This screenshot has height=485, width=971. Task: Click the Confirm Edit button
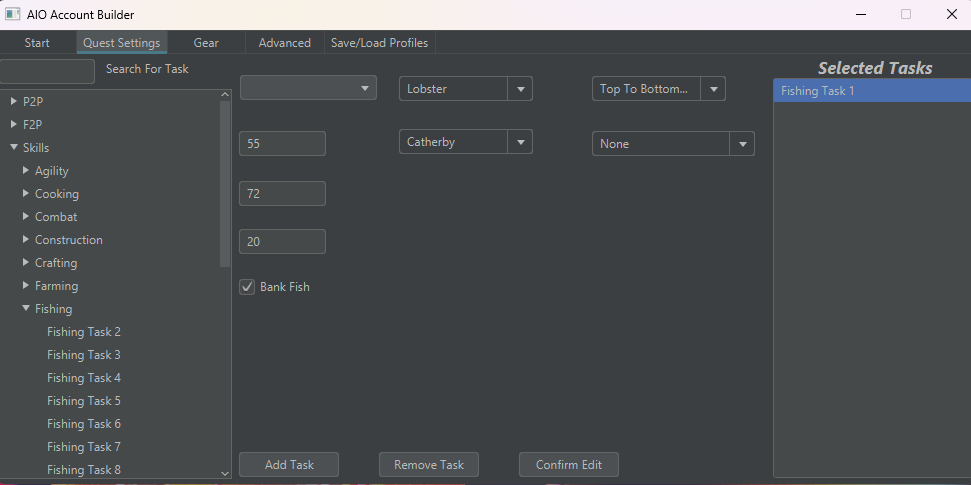568,465
